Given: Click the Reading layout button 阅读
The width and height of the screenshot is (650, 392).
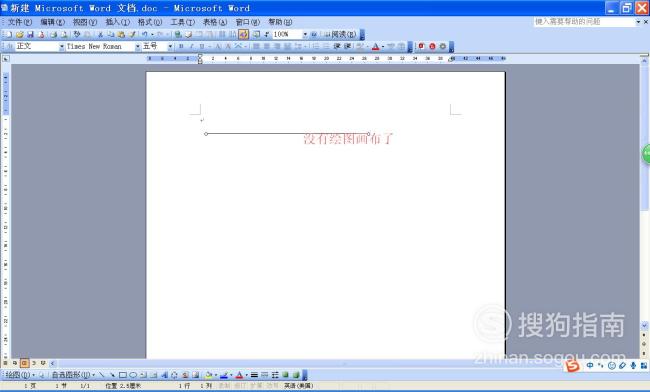Looking at the screenshot, I should tap(340, 34).
